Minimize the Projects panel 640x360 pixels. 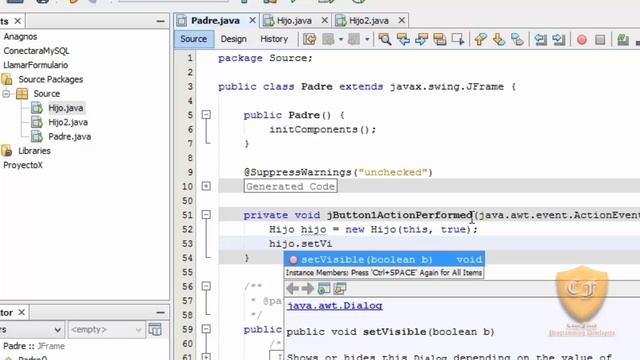[x=160, y=21]
